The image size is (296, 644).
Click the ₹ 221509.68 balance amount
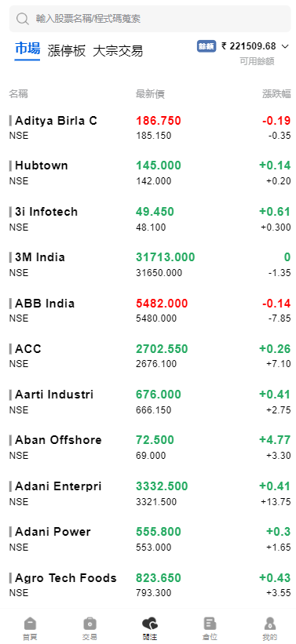coord(249,46)
